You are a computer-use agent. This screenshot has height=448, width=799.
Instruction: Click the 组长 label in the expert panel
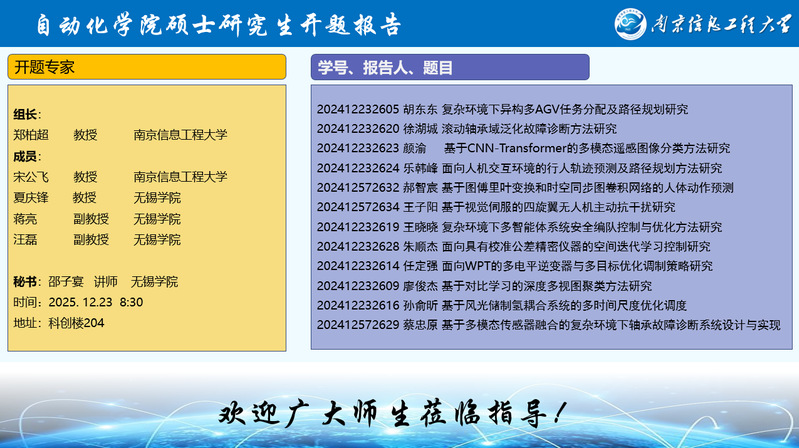tap(27, 114)
